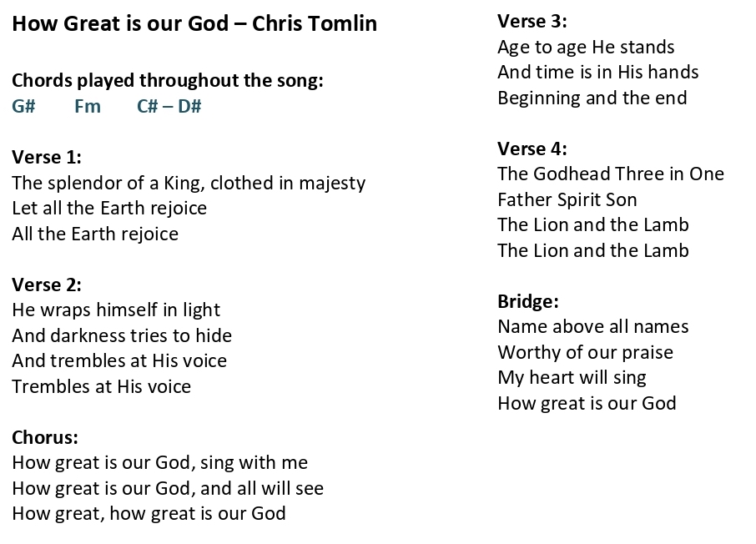
Task: Click the line Name above all names
Action: coord(593,327)
